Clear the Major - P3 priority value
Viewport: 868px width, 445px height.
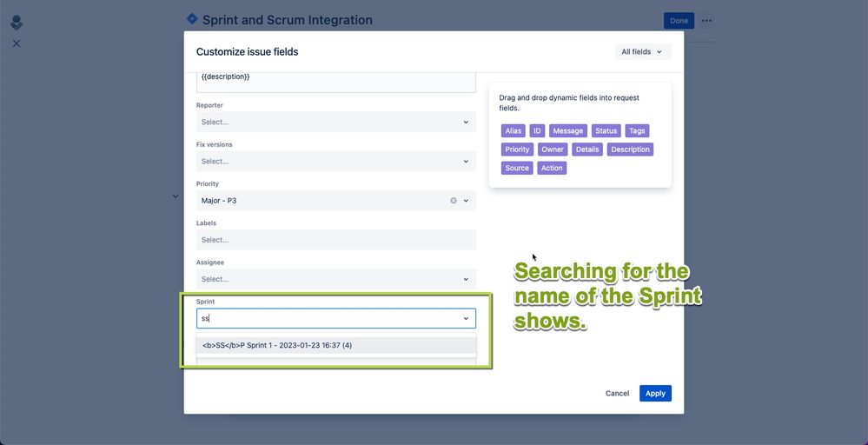tap(454, 201)
